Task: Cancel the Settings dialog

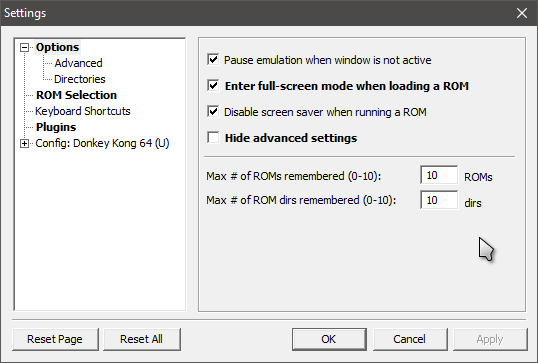Action: [410, 339]
